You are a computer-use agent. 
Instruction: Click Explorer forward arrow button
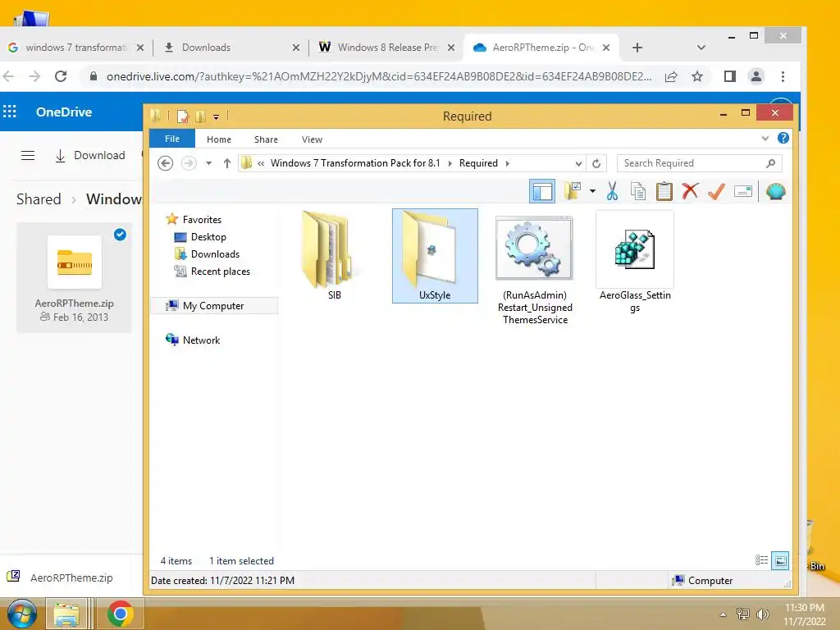point(189,163)
